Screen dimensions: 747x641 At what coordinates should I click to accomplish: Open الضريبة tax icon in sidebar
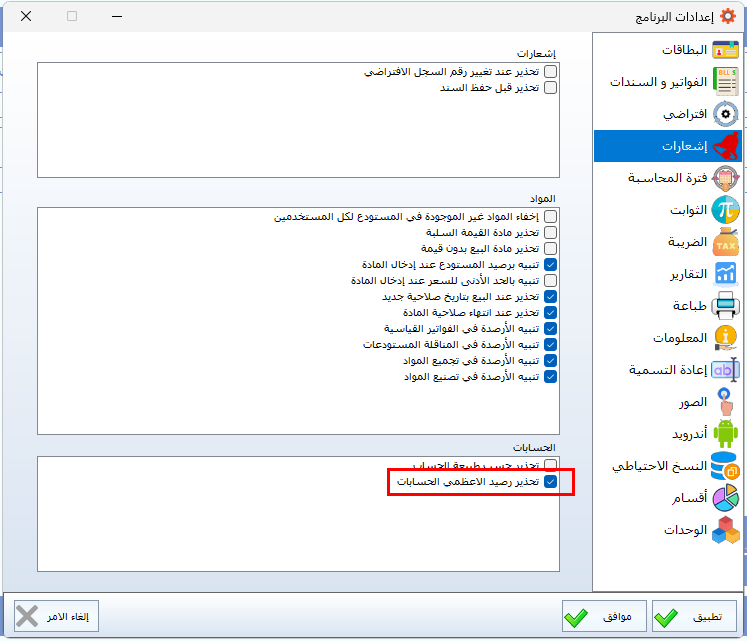coord(725,242)
